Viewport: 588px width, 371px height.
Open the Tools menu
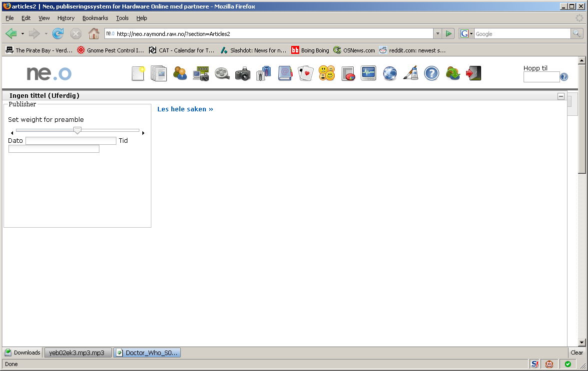point(122,18)
